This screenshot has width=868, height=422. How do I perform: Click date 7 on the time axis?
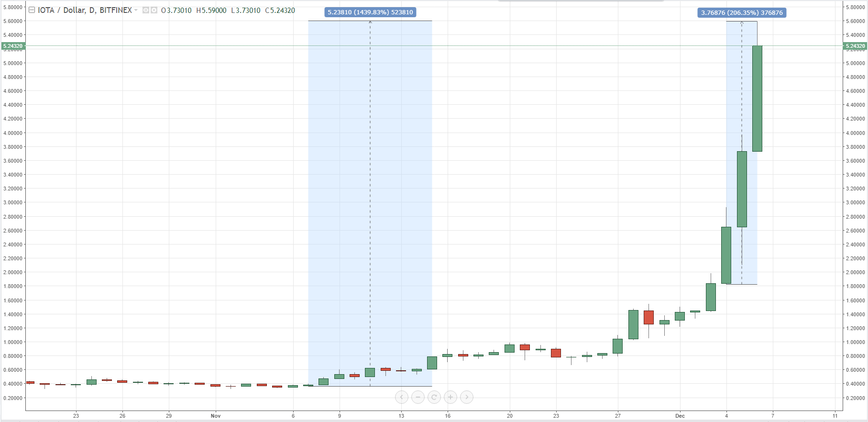[773, 416]
